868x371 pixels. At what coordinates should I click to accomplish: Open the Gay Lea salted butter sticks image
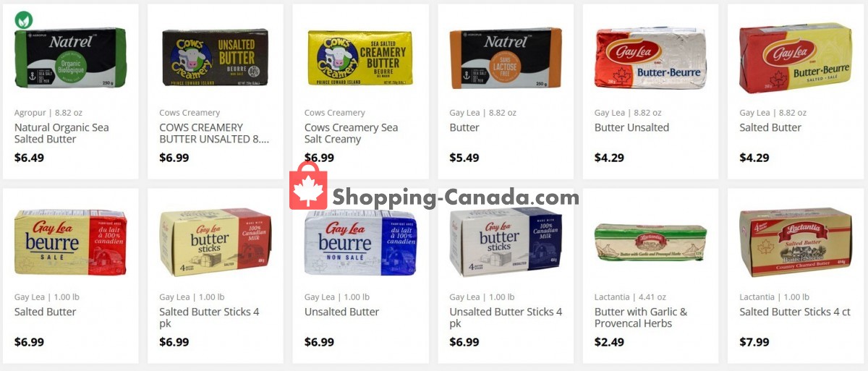point(215,242)
